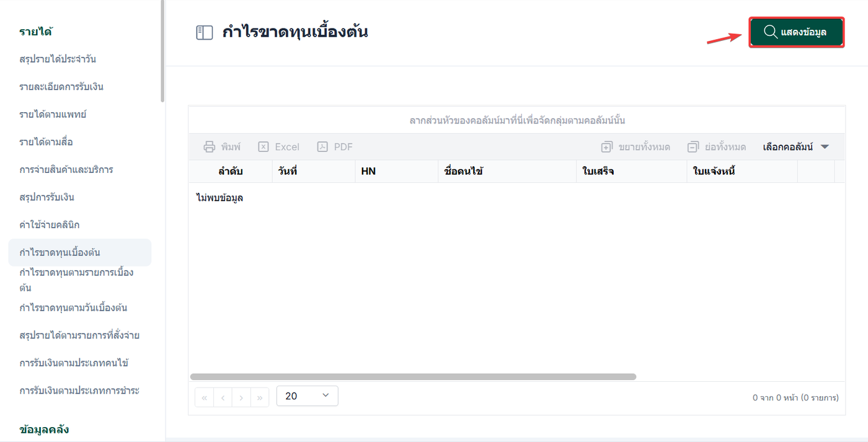The height and width of the screenshot is (442, 868).
Task: Open สรุปรายได้ประจำวัน in the sidebar
Action: point(58,59)
